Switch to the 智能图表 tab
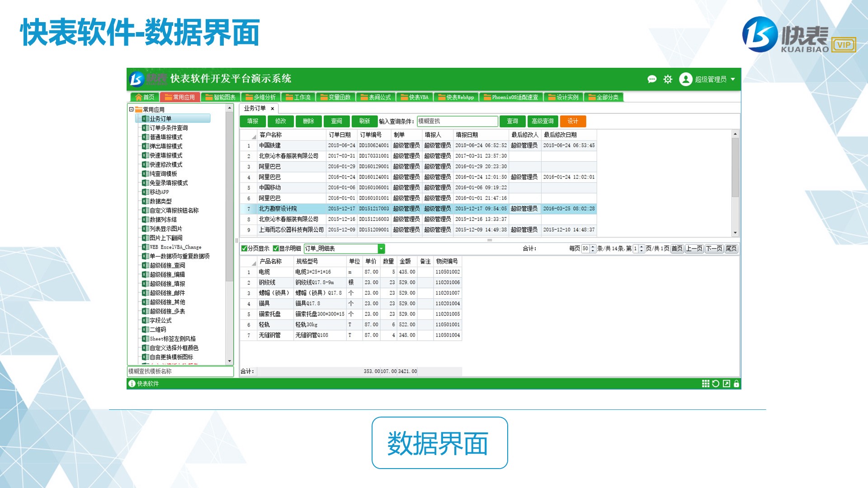 coord(220,97)
